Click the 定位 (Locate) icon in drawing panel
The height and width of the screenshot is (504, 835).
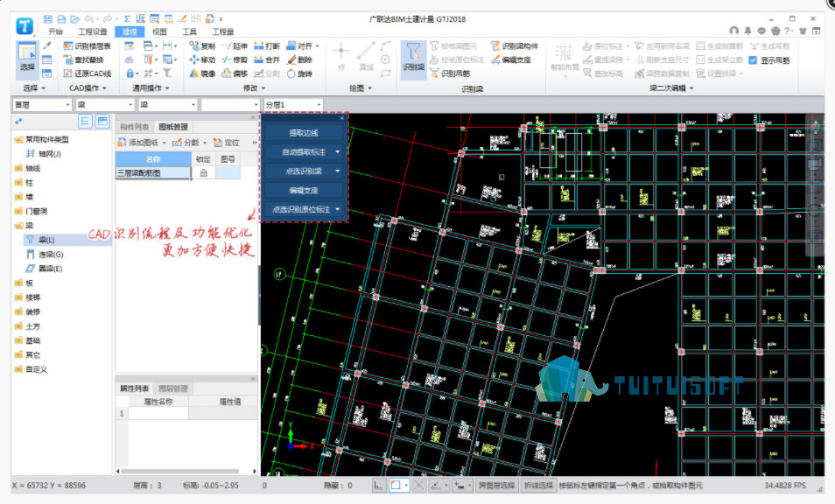(218, 143)
